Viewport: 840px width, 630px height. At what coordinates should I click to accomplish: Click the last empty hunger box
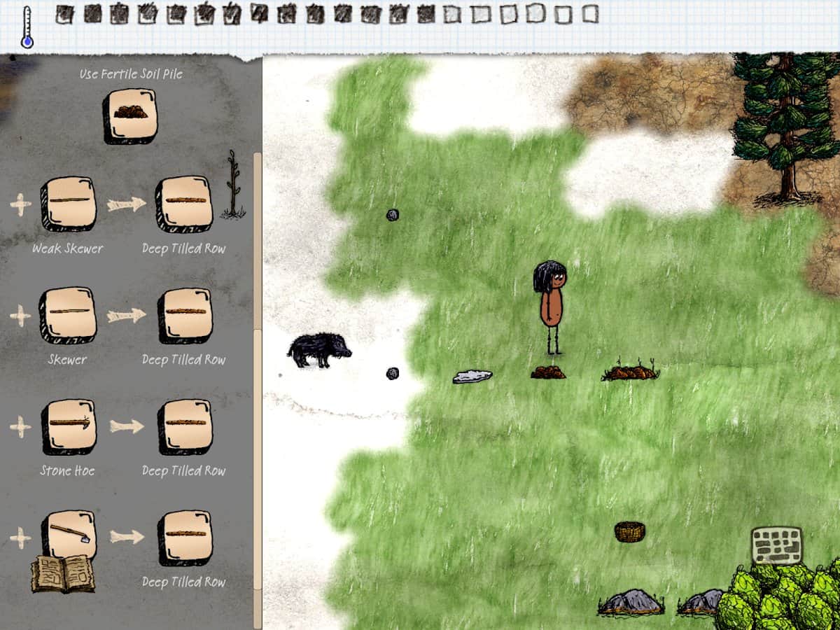(x=591, y=14)
